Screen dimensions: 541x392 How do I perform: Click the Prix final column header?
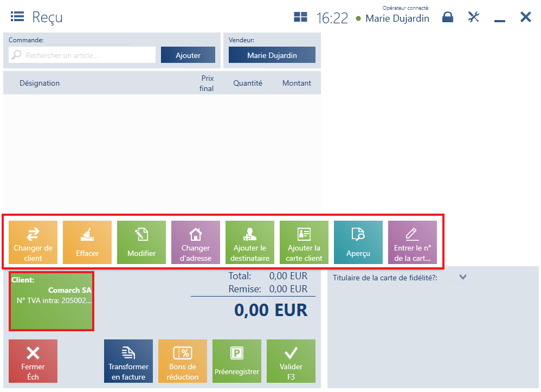(207, 83)
